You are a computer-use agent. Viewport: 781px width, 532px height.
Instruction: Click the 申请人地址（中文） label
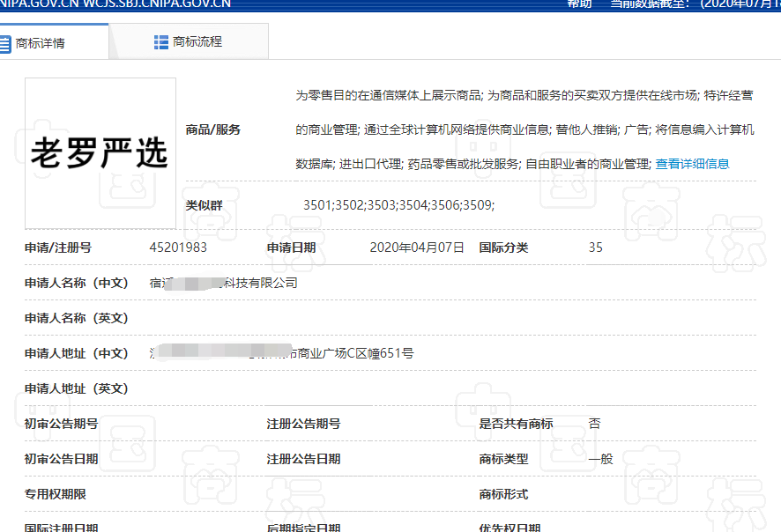76,353
